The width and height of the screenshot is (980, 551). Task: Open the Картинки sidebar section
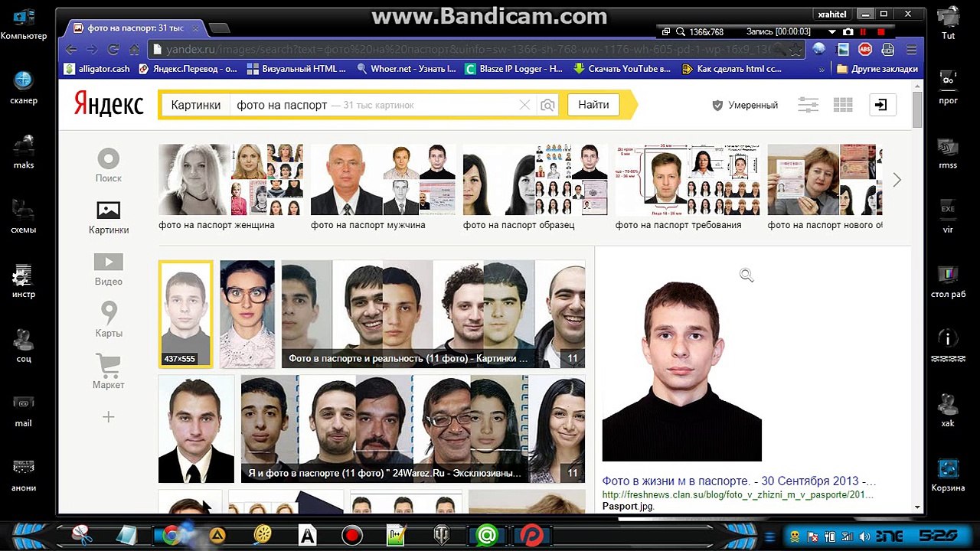click(x=109, y=217)
